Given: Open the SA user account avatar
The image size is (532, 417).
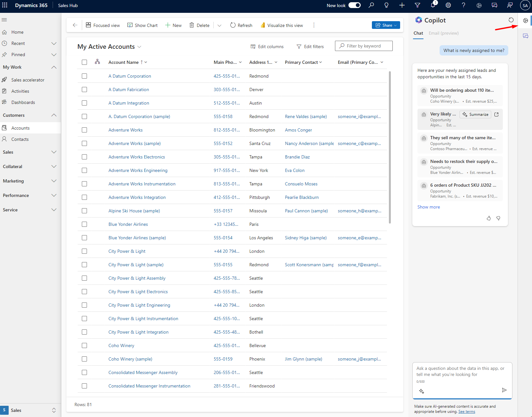Looking at the screenshot, I should click(525, 5).
